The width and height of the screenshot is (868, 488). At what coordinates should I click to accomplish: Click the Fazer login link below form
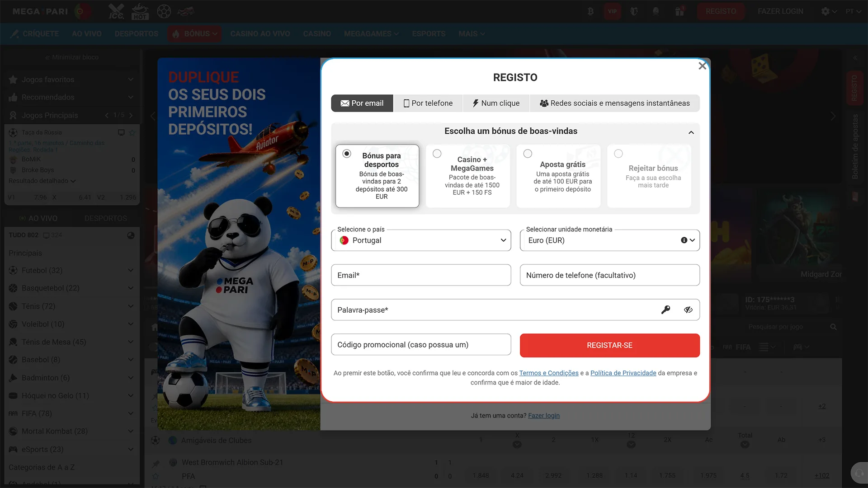(544, 416)
